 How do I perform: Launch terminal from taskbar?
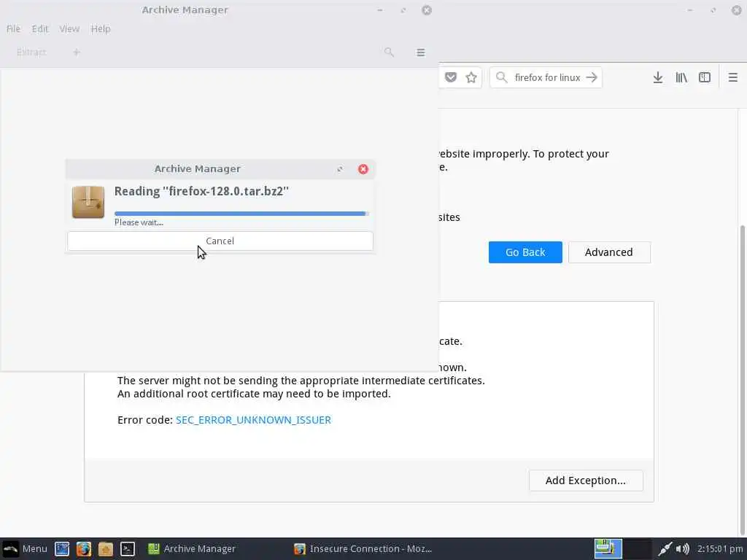(127, 549)
